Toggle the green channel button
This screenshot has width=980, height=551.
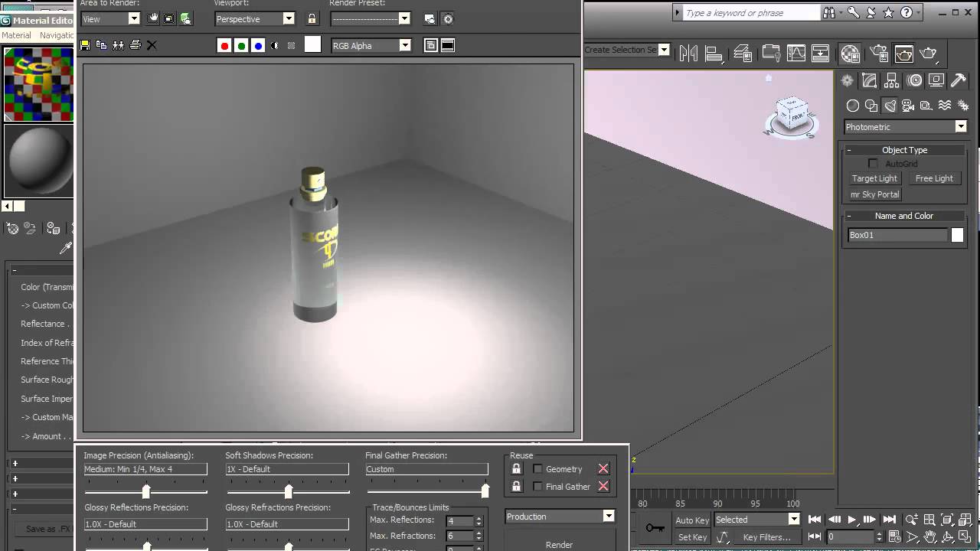pyautogui.click(x=241, y=46)
